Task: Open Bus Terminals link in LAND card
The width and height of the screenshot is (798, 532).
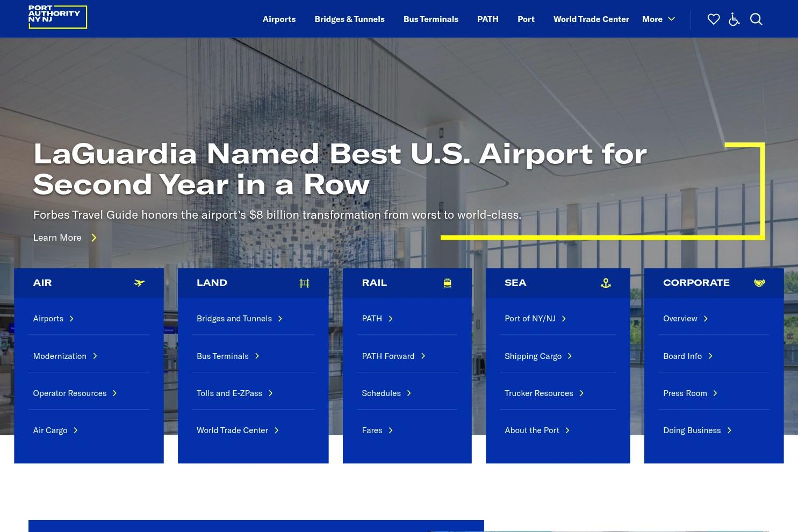Action: (x=222, y=356)
